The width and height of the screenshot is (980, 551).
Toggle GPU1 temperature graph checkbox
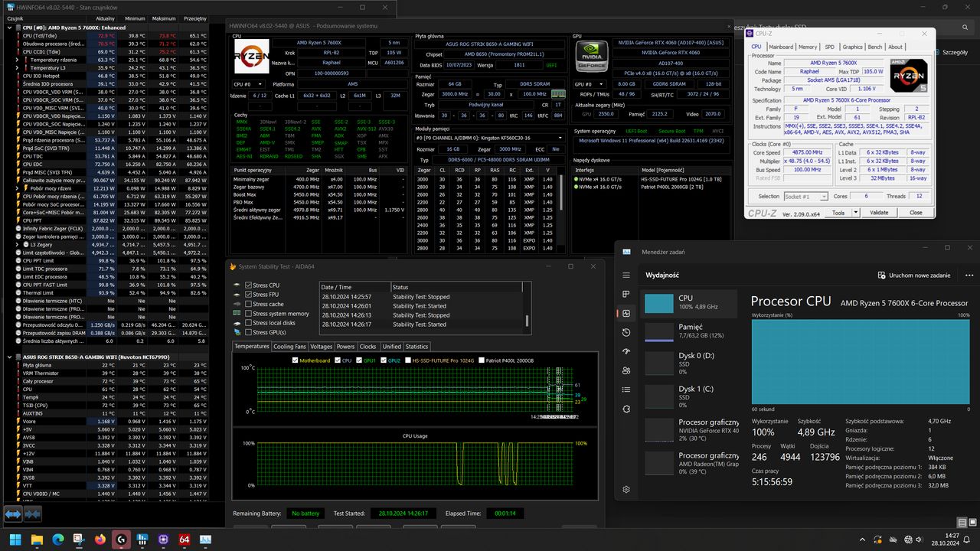pos(358,360)
